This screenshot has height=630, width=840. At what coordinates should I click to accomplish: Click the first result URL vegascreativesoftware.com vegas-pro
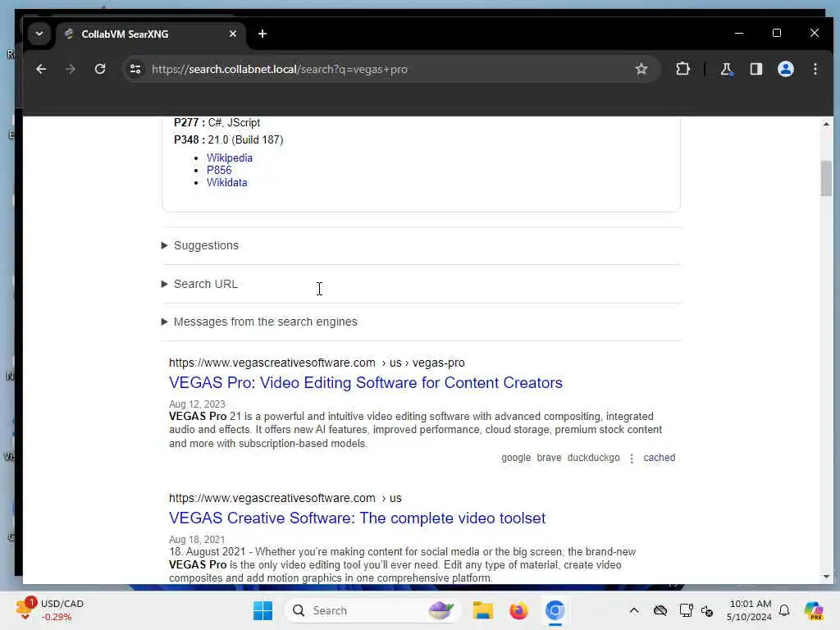click(x=317, y=363)
